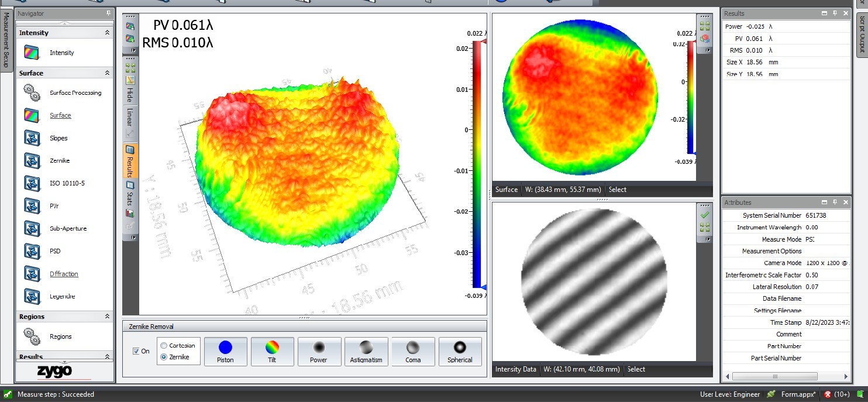Screen dimensions: 868x402
Task: Click User Level: Engineer in status bar
Action: coord(730,394)
